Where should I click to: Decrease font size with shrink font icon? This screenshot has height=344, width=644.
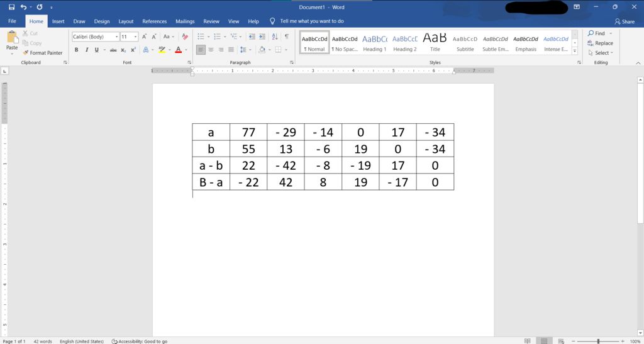tap(154, 36)
